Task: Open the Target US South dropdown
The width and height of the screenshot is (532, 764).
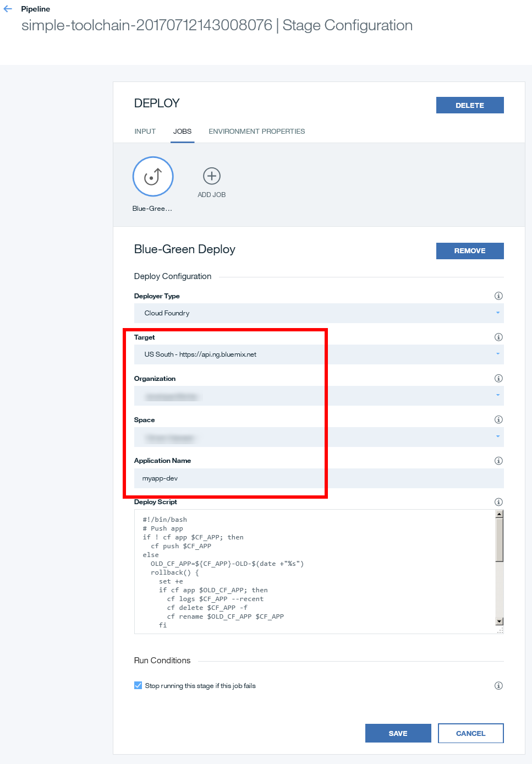Action: 319,354
